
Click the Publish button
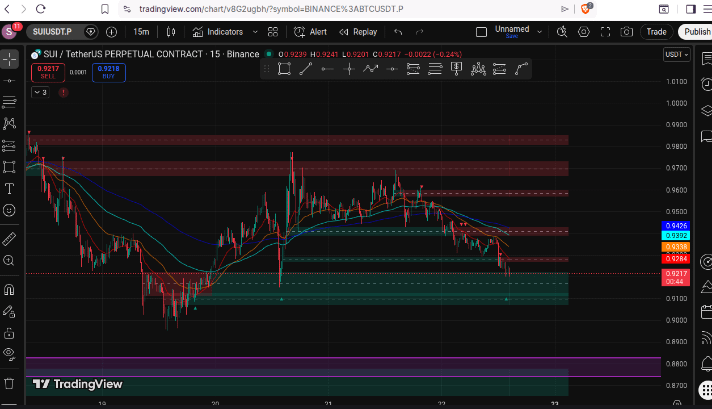(696, 32)
